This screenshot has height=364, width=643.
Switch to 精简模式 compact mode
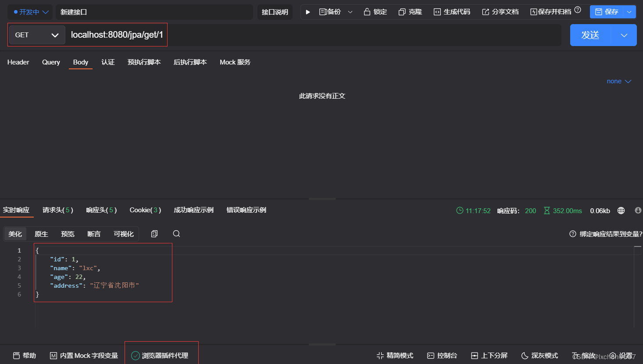click(x=395, y=356)
